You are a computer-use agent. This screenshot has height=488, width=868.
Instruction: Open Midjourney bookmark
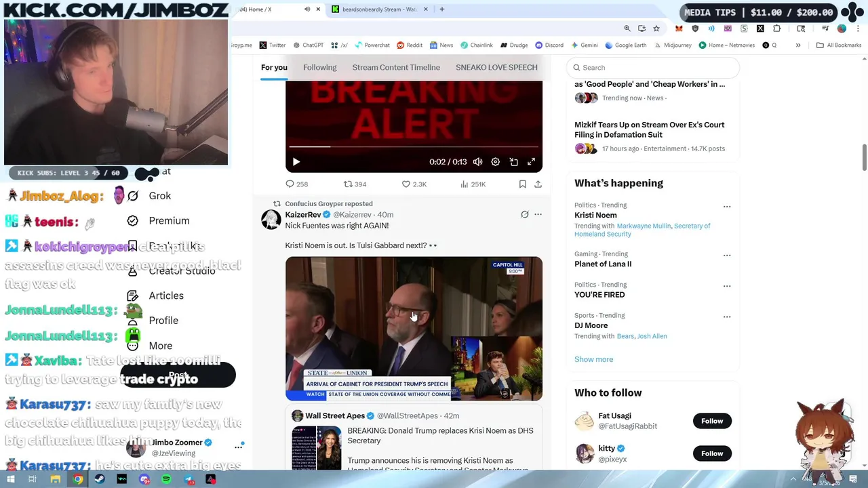(x=673, y=45)
